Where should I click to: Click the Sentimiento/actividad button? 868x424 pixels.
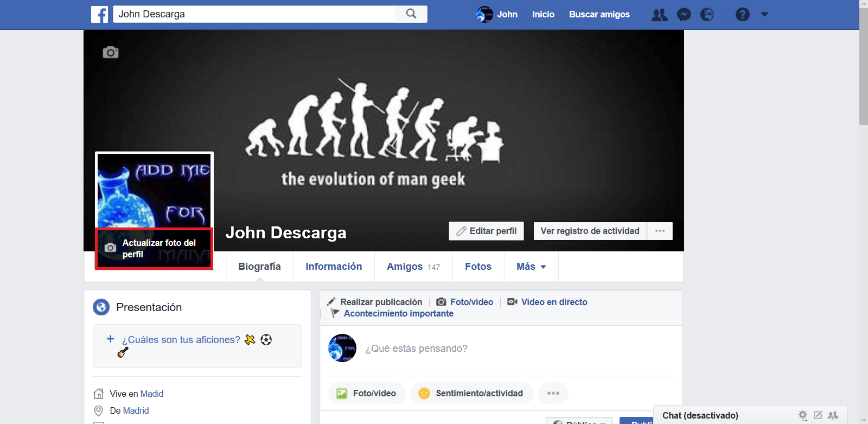[472, 393]
